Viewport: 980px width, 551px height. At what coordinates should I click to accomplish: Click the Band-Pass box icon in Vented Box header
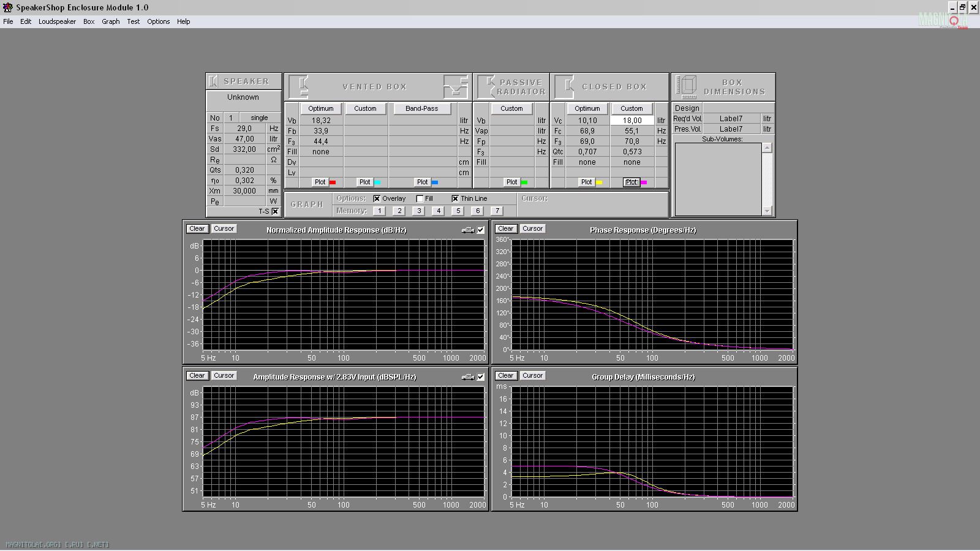click(x=455, y=87)
